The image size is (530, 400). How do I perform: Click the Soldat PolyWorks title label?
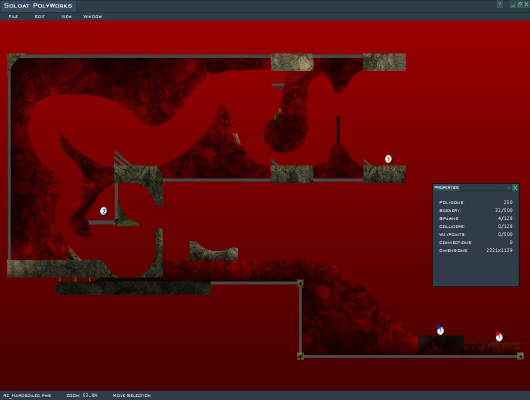pyautogui.click(x=38, y=6)
